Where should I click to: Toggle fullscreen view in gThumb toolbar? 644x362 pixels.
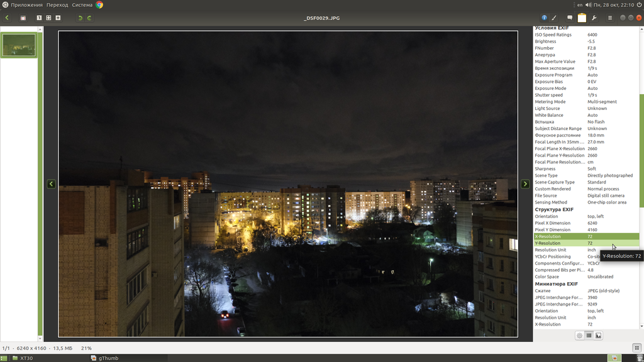point(23,18)
